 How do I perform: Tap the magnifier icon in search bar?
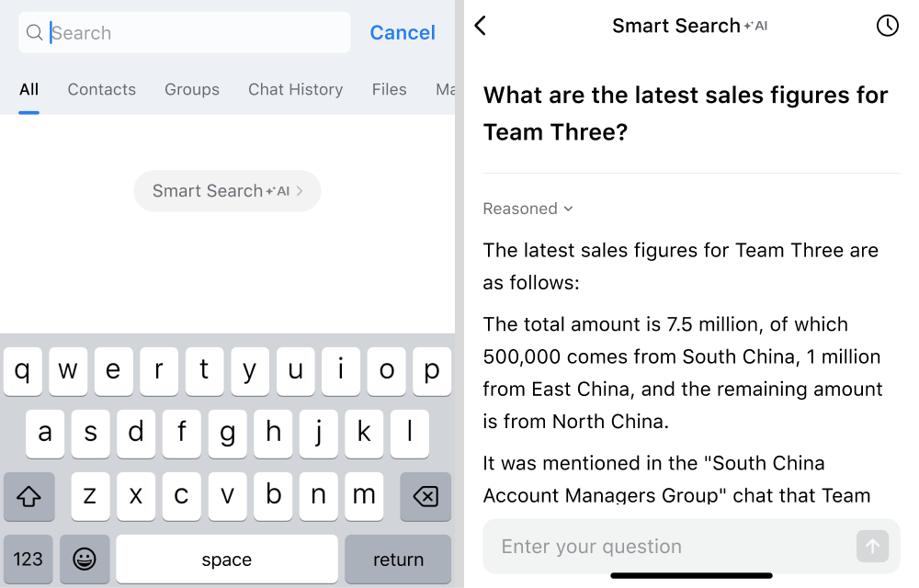click(35, 33)
